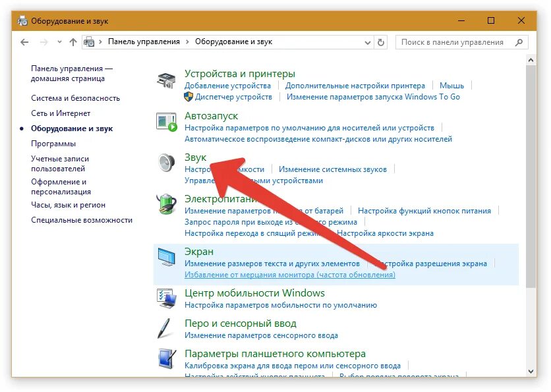The height and width of the screenshot is (392, 551).
Task: Click the Tablet PC Settings icon
Action: tap(167, 358)
